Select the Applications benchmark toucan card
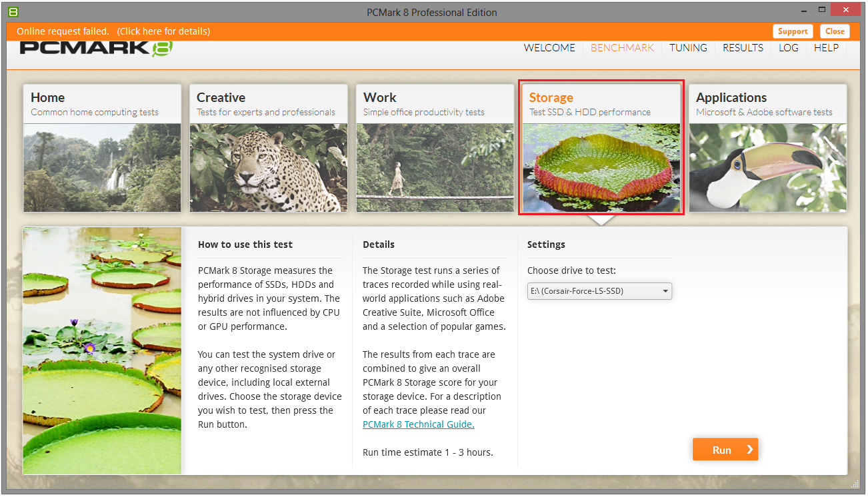The width and height of the screenshot is (868, 497). 767,148
